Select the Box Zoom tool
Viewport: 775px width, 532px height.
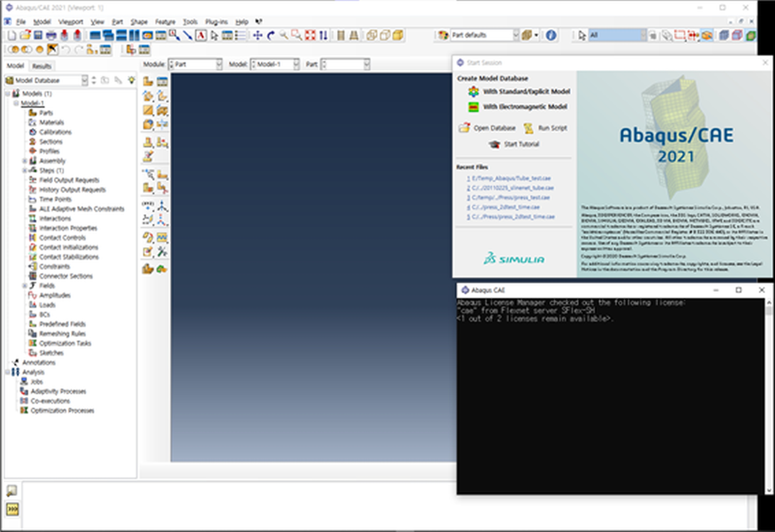tap(297, 35)
